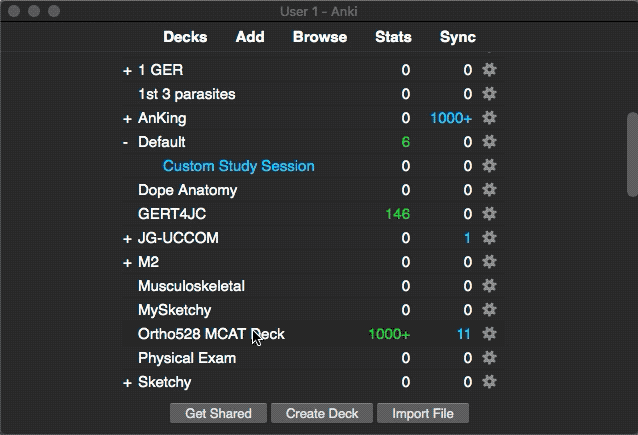The height and width of the screenshot is (435, 638).
Task: Open the Browse cards window
Action: 320,37
